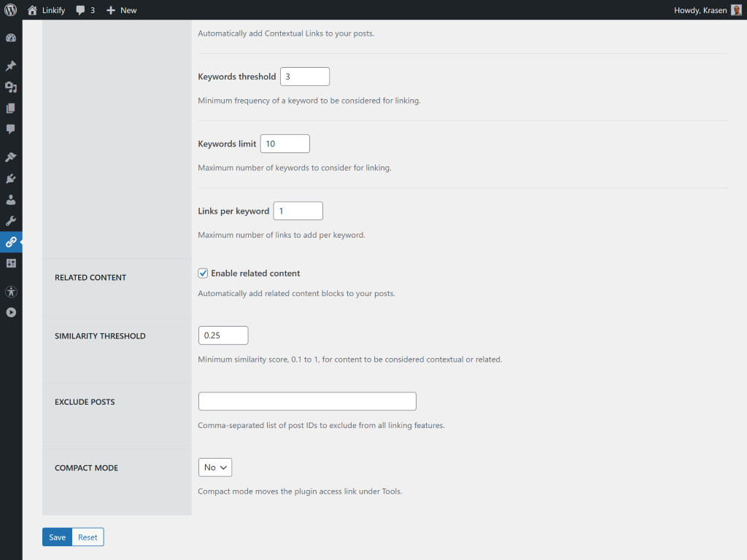Open Comments via the speech bubble sidebar icon
The height and width of the screenshot is (560, 747).
pyautogui.click(x=11, y=129)
